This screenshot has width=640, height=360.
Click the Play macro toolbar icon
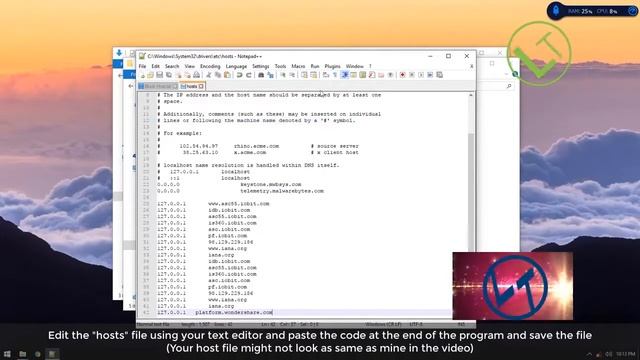(x=421, y=75)
